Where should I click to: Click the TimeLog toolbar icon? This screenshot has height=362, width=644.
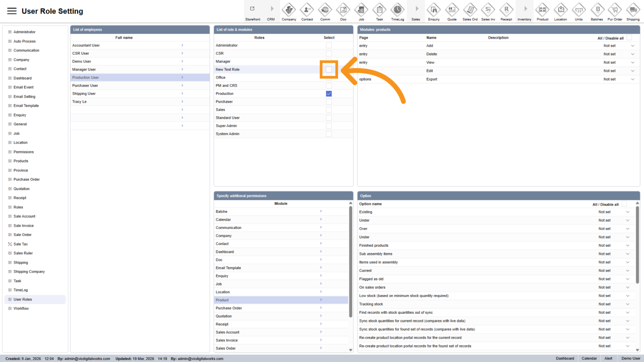(397, 10)
